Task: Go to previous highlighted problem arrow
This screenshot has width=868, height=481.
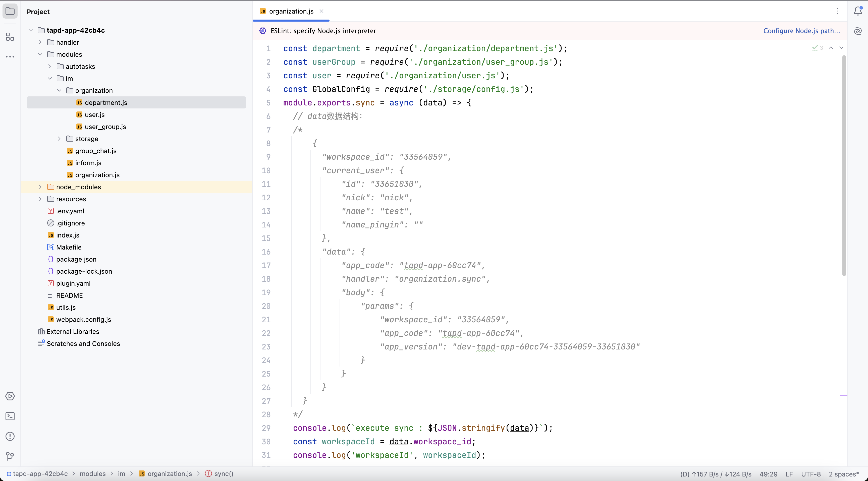Action: coord(831,48)
